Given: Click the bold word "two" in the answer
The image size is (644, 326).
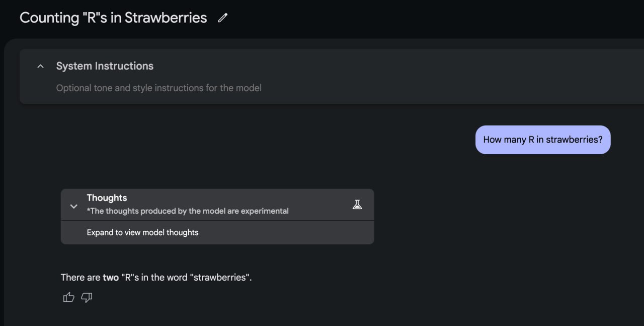Looking at the screenshot, I should coord(111,277).
